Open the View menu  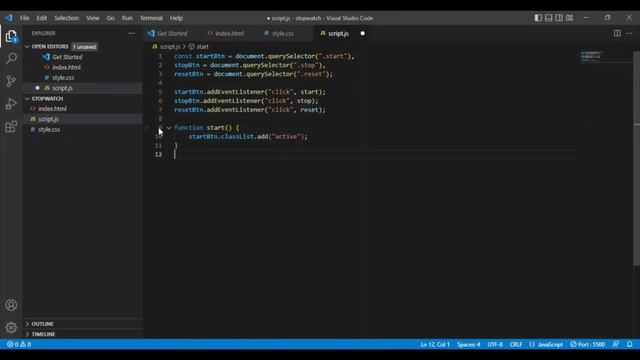93,18
